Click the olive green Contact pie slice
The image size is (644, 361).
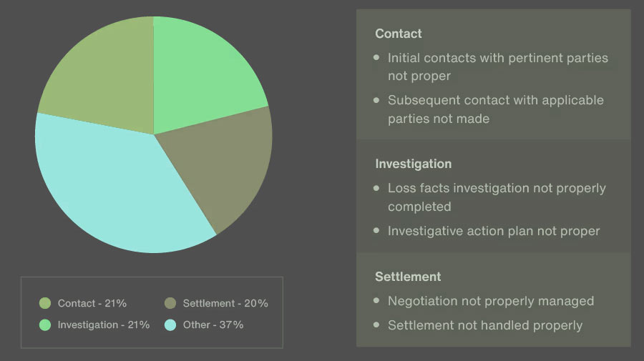(102, 78)
